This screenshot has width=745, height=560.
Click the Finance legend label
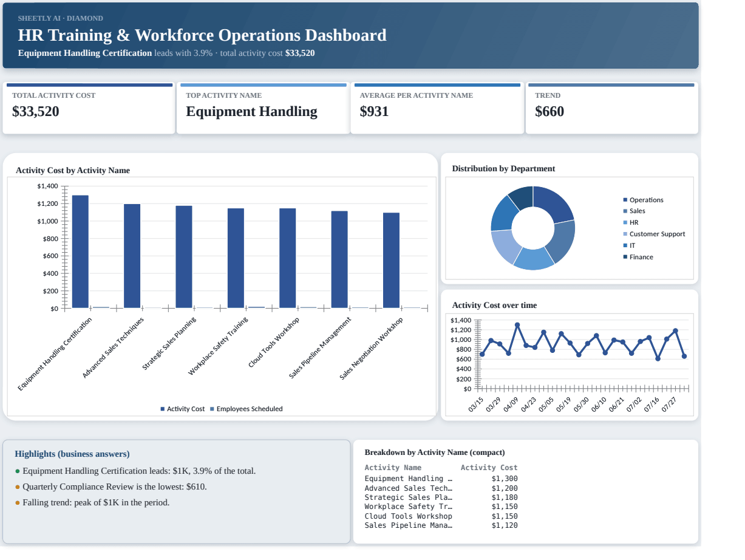click(642, 257)
